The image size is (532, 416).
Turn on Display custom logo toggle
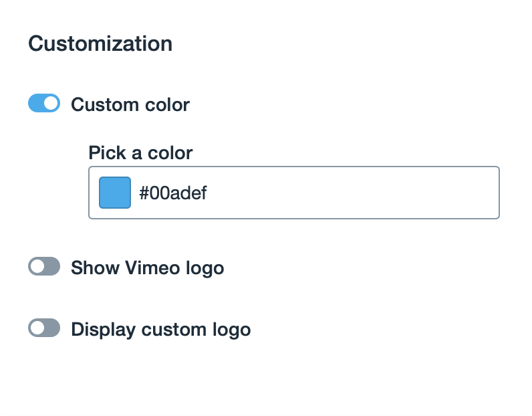(44, 328)
